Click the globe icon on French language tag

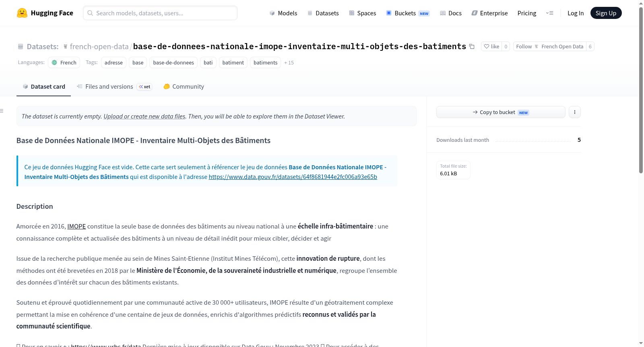click(55, 62)
